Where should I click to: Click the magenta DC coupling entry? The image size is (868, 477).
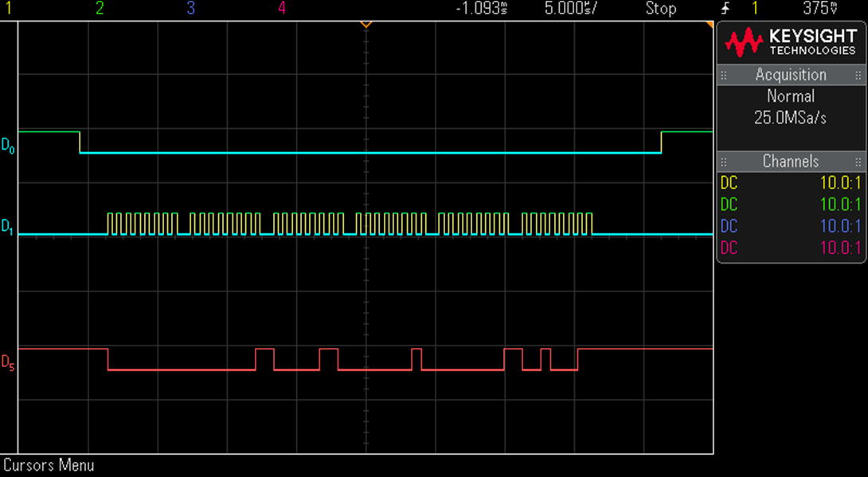point(729,248)
